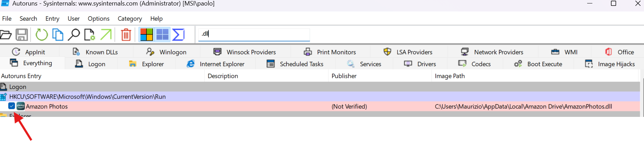
Task: Click the Open file toolbar icon
Action: click(6, 35)
